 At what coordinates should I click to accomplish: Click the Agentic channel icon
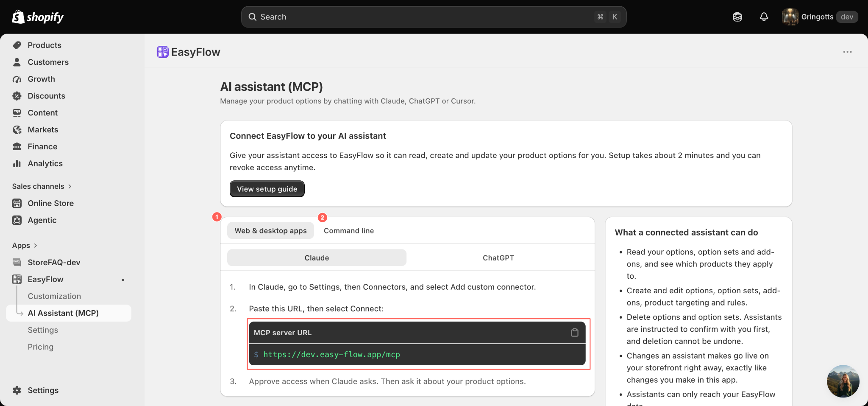pos(17,220)
